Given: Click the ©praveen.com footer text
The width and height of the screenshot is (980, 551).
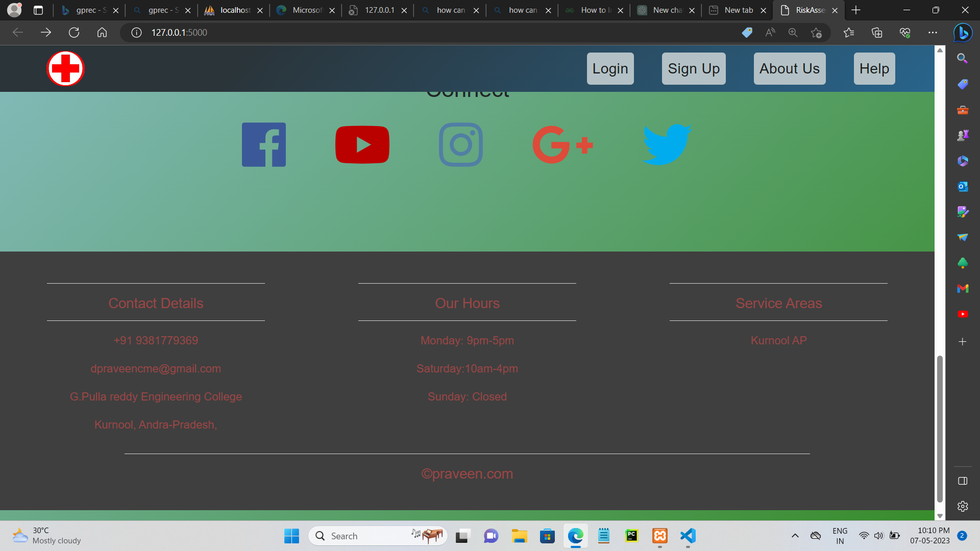Looking at the screenshot, I should 467,473.
